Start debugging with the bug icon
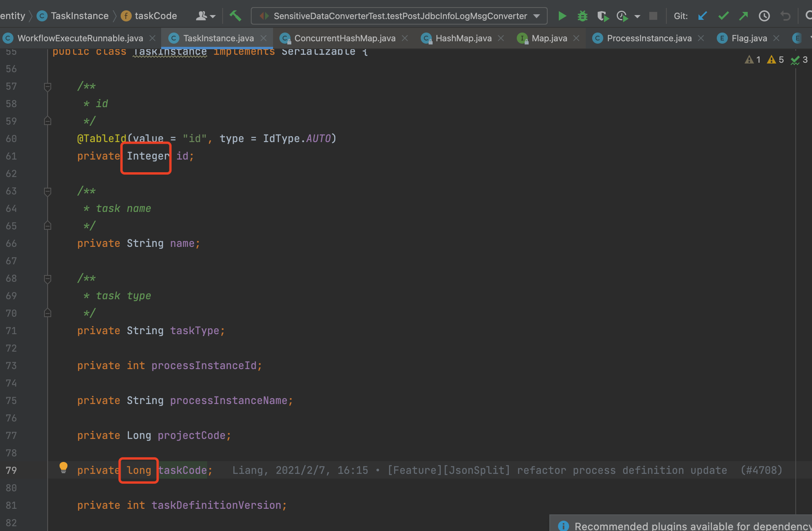The image size is (812, 531). tap(582, 16)
